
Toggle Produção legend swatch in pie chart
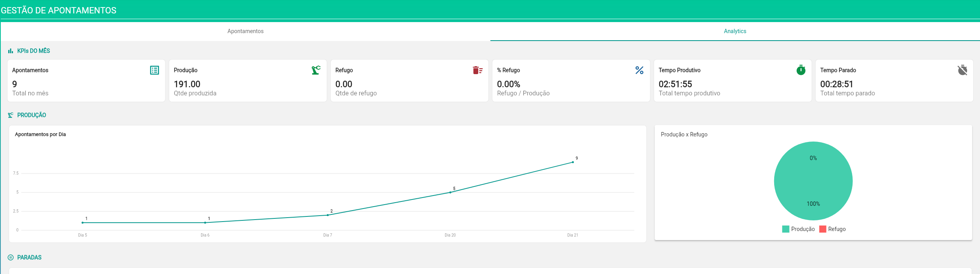(786, 229)
